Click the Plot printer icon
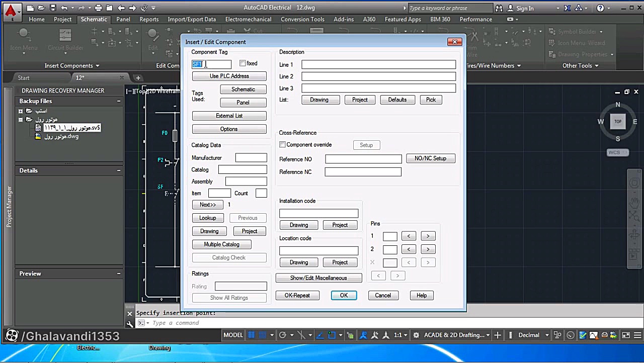The image size is (644, 363). coord(99,8)
